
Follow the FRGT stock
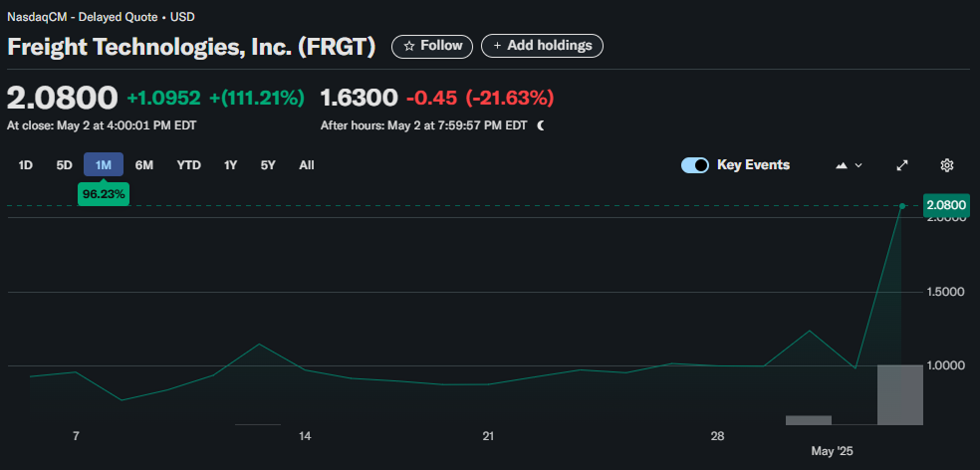coord(432,46)
